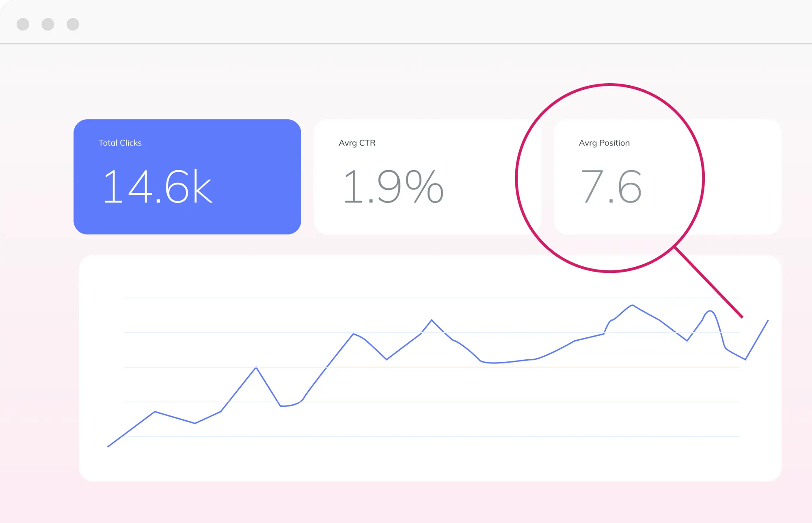The width and height of the screenshot is (812, 523).
Task: Click the 14.6k total clicks value
Action: pos(158,187)
